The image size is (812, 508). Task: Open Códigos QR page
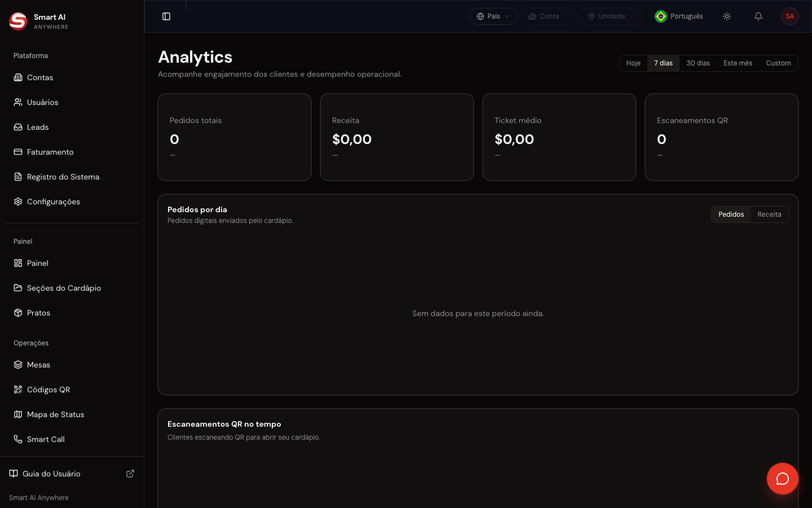[72, 389]
